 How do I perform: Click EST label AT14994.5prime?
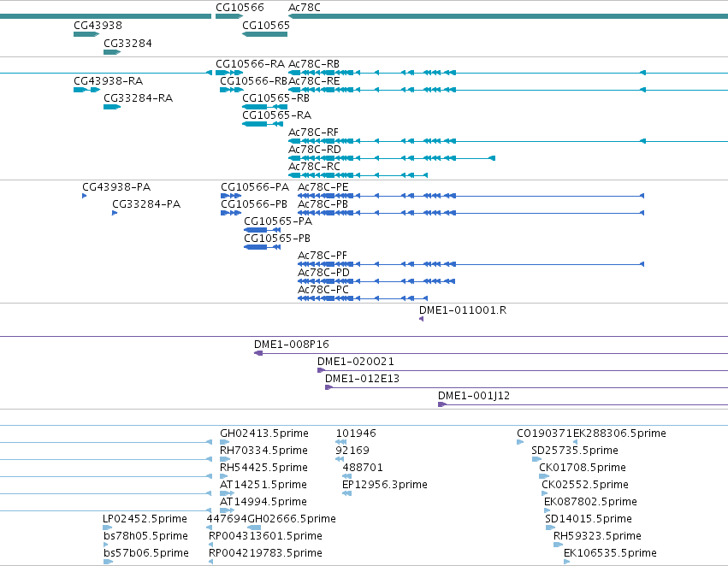(x=263, y=502)
